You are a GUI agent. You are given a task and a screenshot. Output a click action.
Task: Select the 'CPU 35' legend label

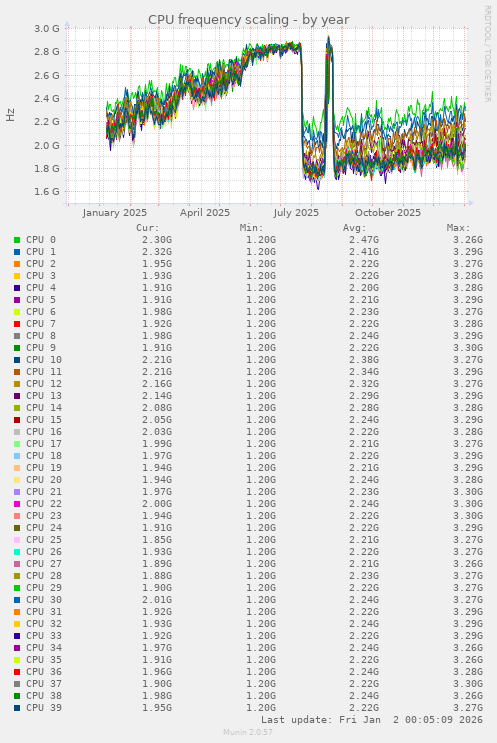coord(44,660)
